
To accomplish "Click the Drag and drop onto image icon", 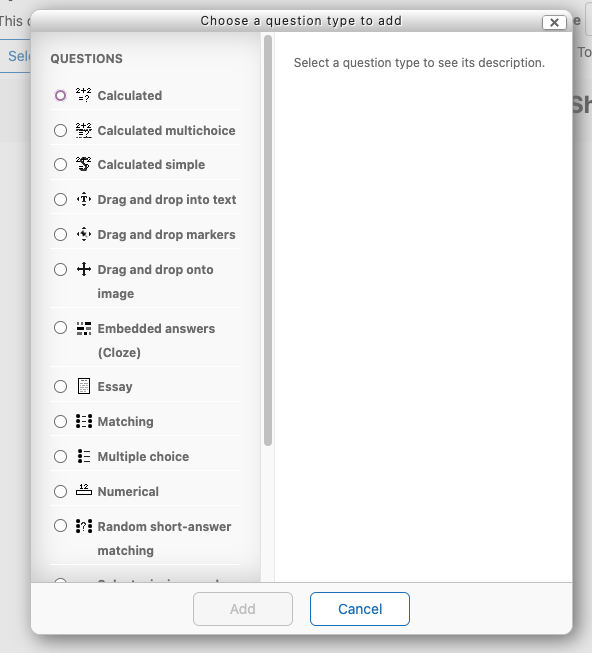I will [84, 269].
